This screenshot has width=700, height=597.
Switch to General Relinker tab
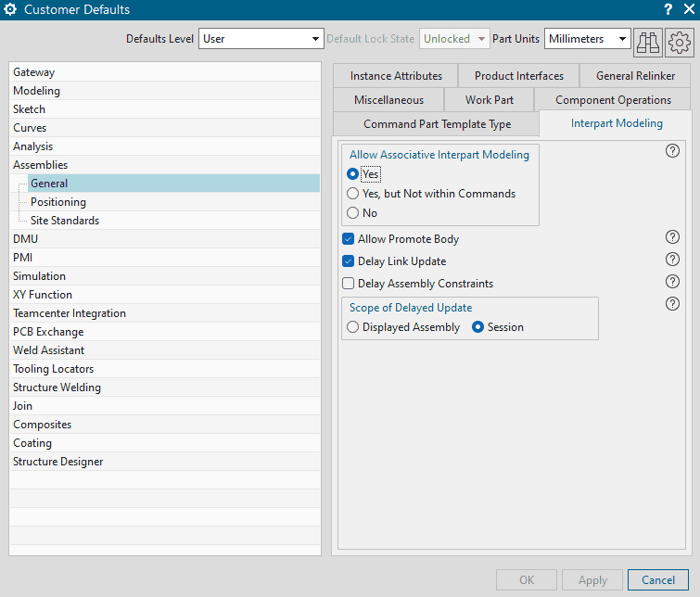click(x=635, y=76)
